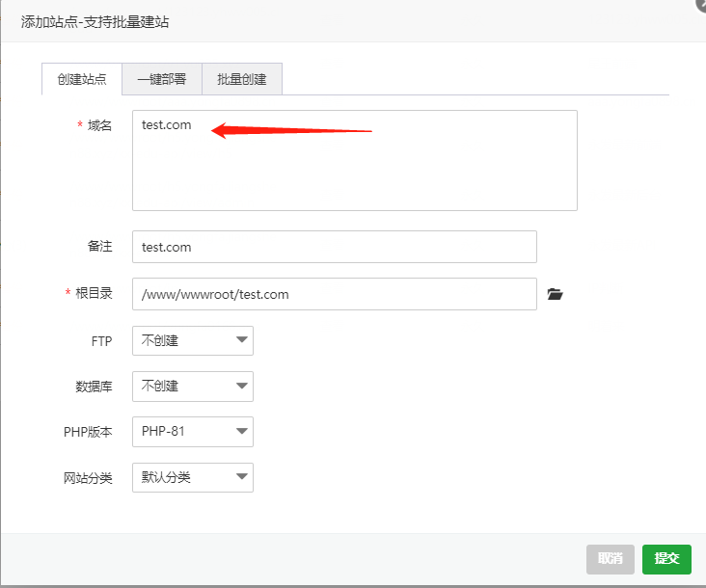
Task: Switch to the 创建站点 tab
Action: 81,79
